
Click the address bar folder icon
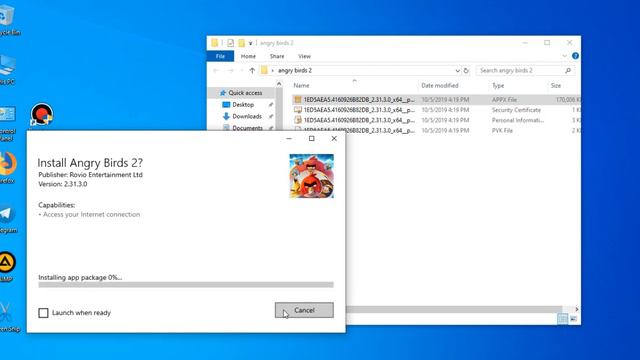coord(264,71)
